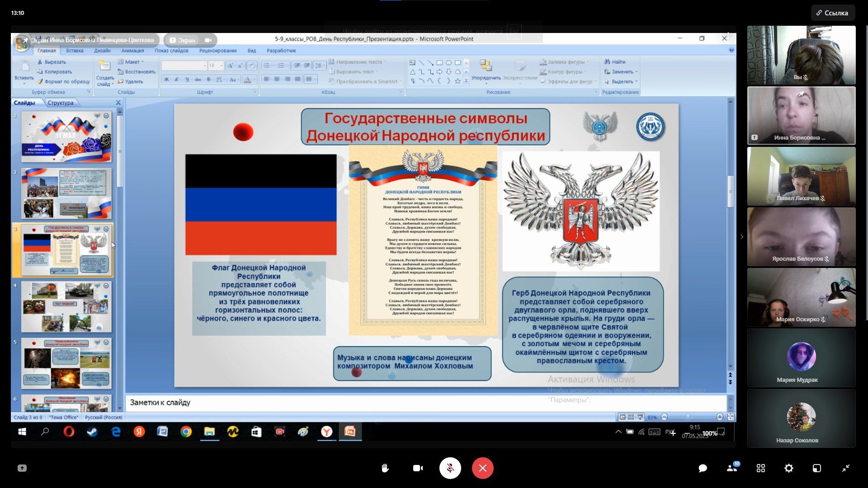This screenshot has height=488, width=868.
Task: Click Найти find button
Action: click(x=615, y=62)
